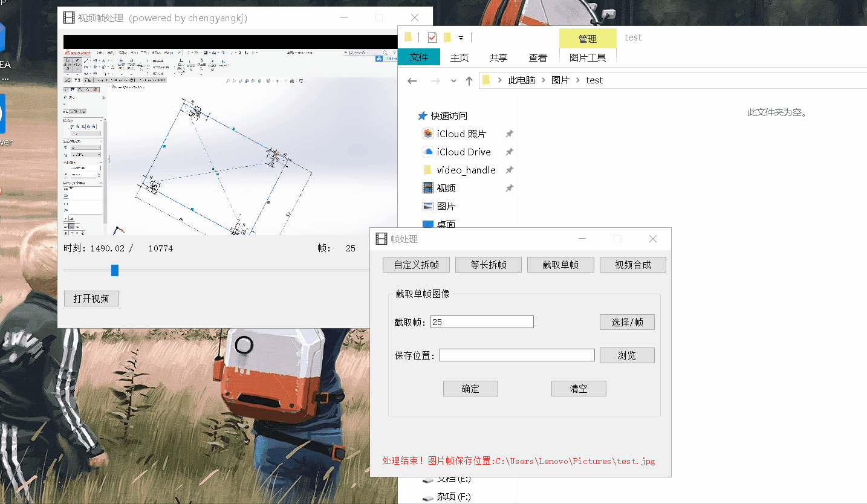
Task: Click the iCloud 照片 icon
Action: point(428,134)
